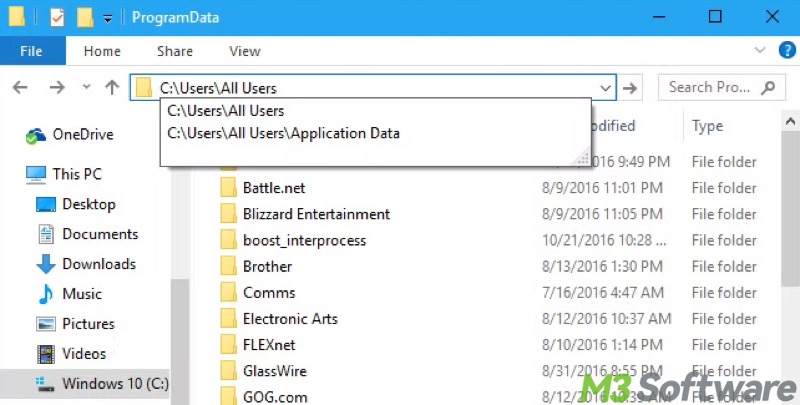Click the Videos filmstrip icon
This screenshot has height=405, width=800.
[46, 355]
